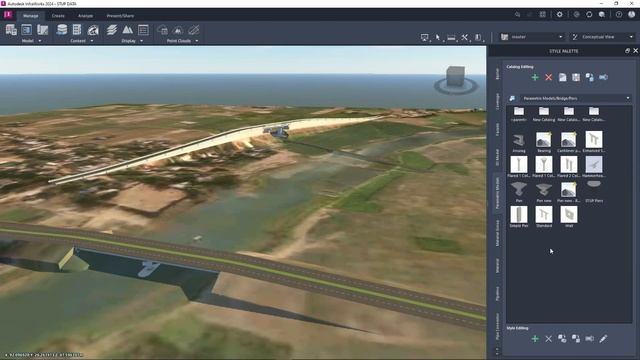Click the sync refresh icon in top bar

pos(589,14)
